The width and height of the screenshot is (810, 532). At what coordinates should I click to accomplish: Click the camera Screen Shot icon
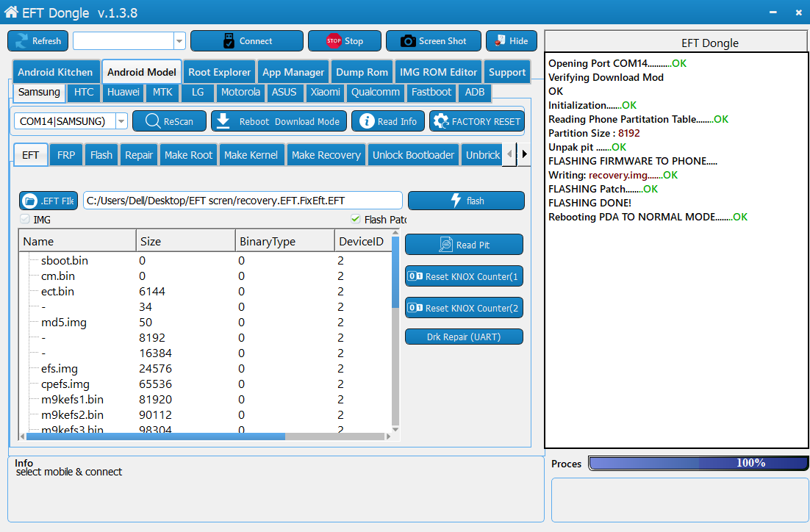pos(408,41)
